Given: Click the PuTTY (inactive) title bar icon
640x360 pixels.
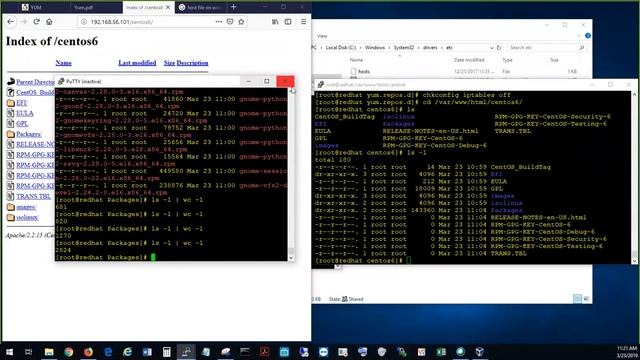Looking at the screenshot, I should point(61,81).
